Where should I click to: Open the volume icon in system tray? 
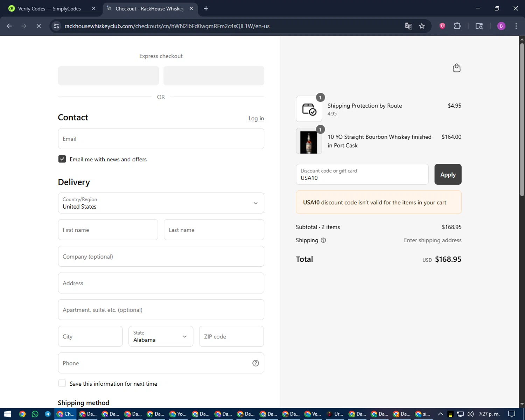point(470,414)
